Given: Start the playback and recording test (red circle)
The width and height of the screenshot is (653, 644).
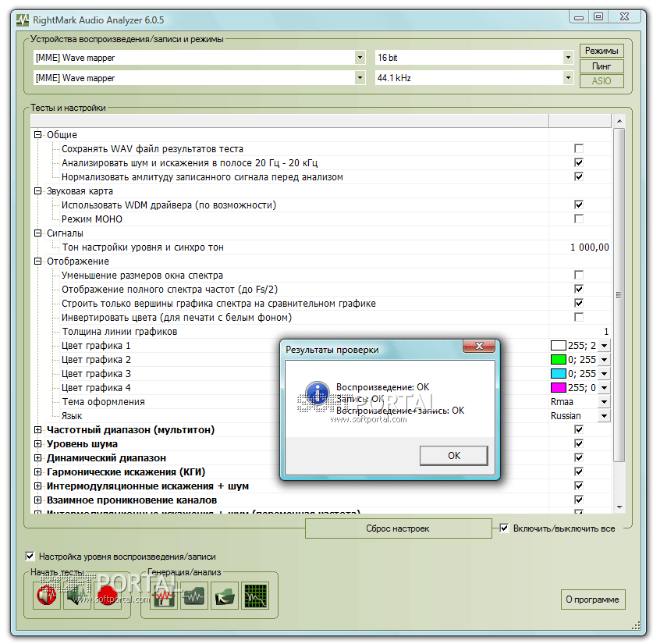Looking at the screenshot, I should pos(108,596).
